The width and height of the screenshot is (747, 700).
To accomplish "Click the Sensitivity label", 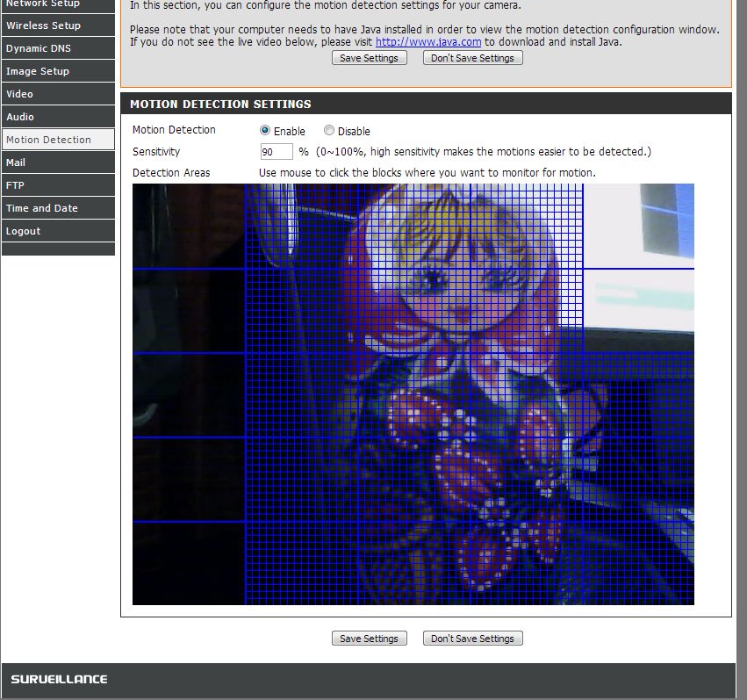I will pyautogui.click(x=156, y=152).
